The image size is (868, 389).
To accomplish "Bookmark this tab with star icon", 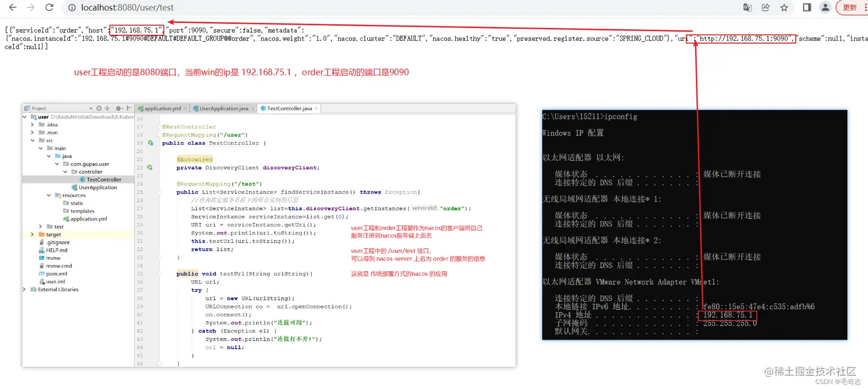I will point(784,7).
